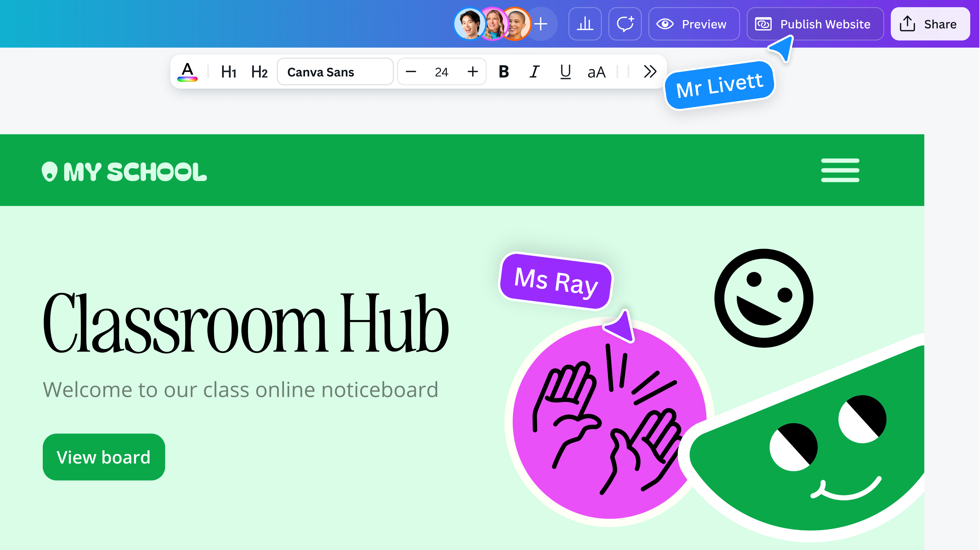Add a collaborator with plus icon

541,24
